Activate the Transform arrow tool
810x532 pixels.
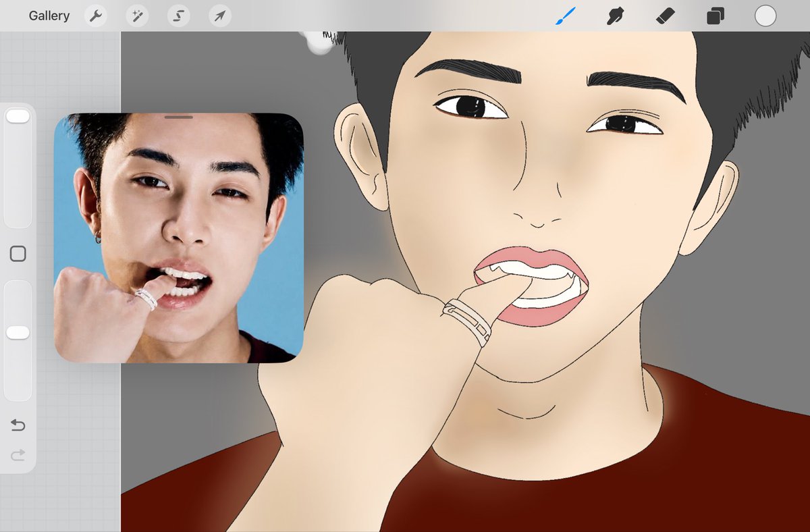pos(219,16)
